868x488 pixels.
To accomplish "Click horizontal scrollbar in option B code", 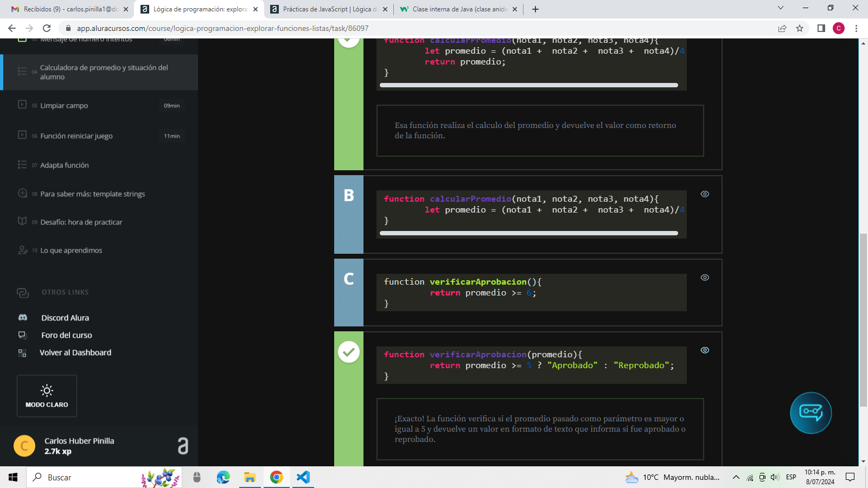I will click(529, 233).
